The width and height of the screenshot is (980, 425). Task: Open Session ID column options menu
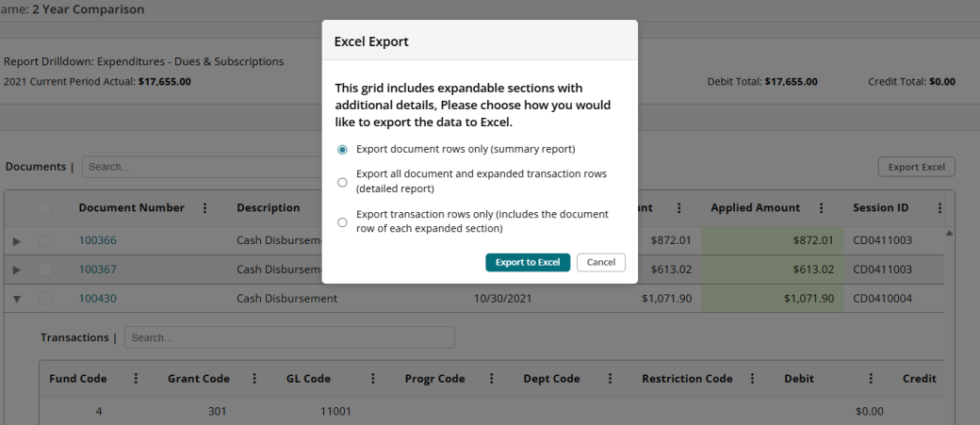pos(939,208)
